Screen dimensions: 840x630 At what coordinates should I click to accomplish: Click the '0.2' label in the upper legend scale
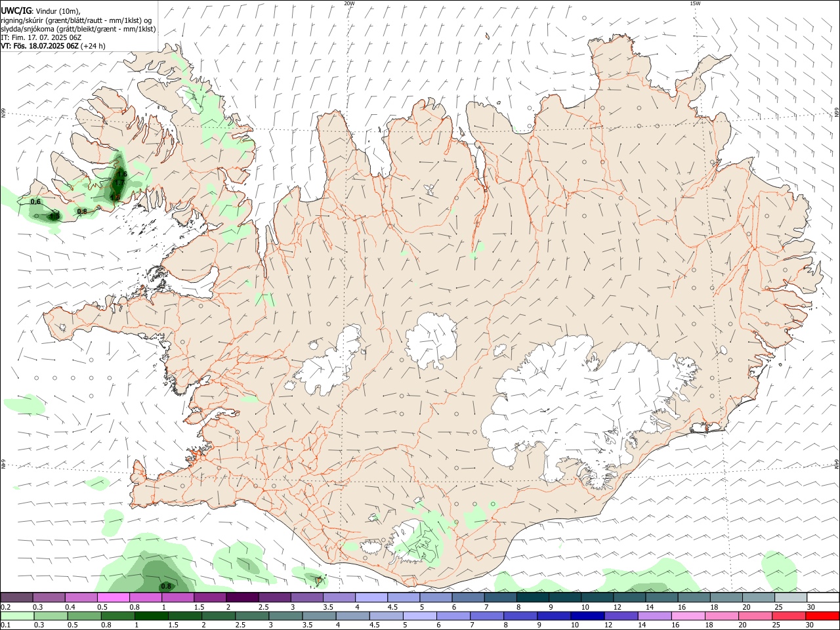point(6,607)
